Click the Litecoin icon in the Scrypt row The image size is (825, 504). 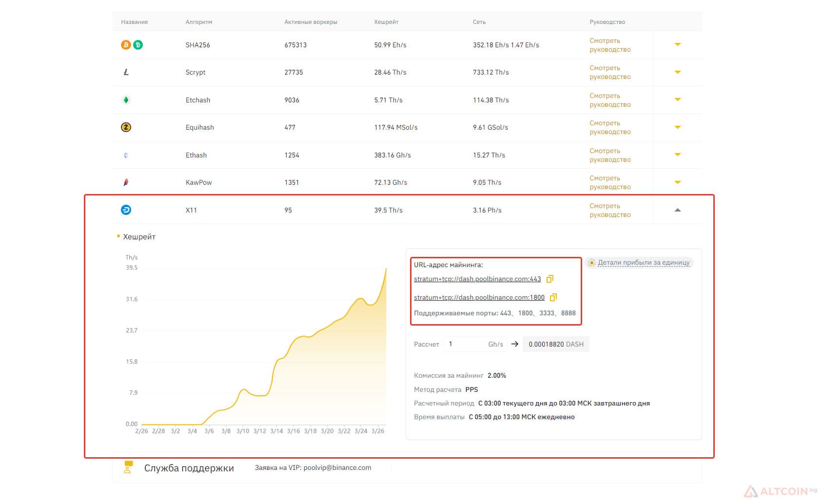126,72
